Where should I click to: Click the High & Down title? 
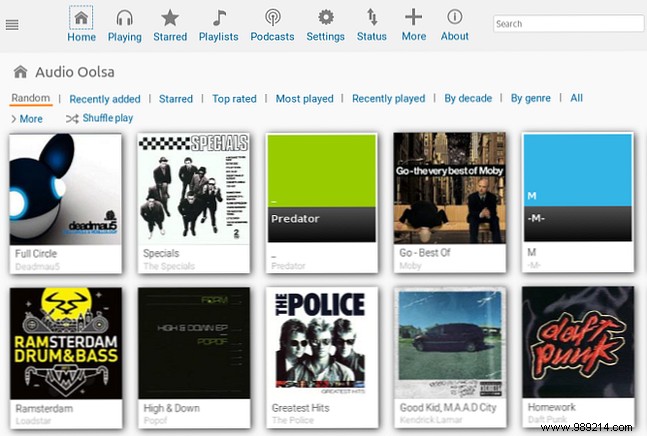click(x=172, y=408)
